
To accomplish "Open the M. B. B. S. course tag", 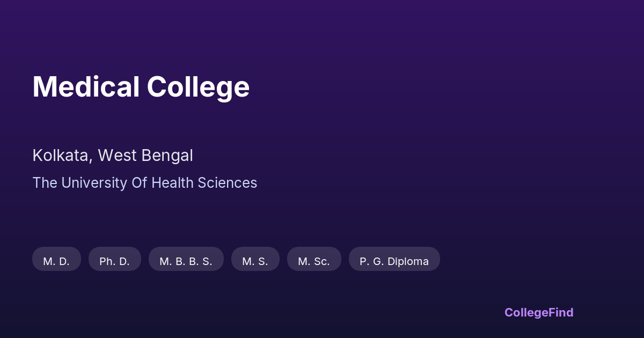I will [x=186, y=259].
